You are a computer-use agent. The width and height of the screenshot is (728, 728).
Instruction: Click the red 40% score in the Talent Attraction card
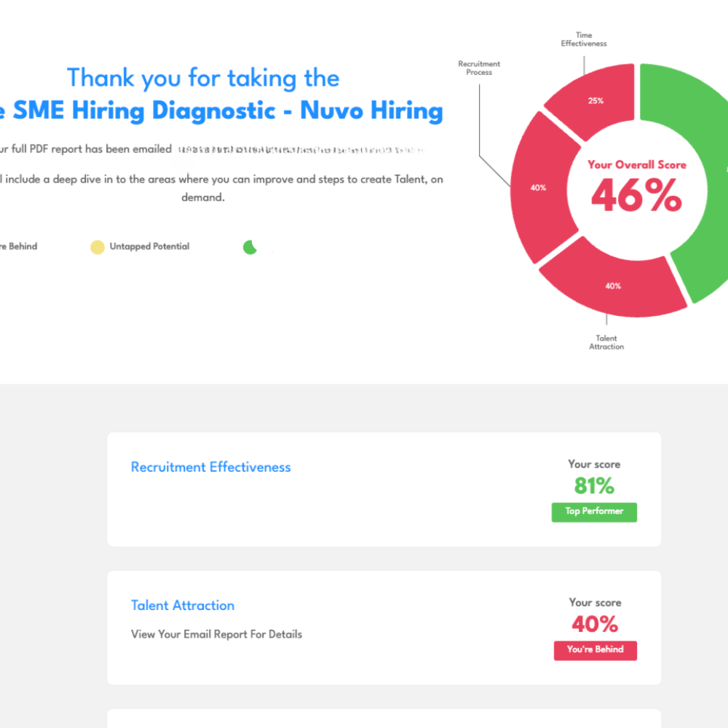595,624
